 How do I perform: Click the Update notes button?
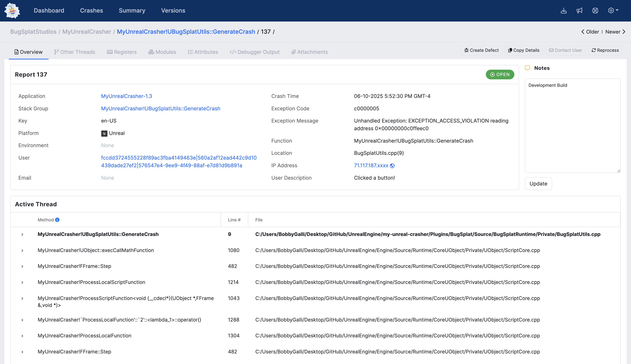538,184
